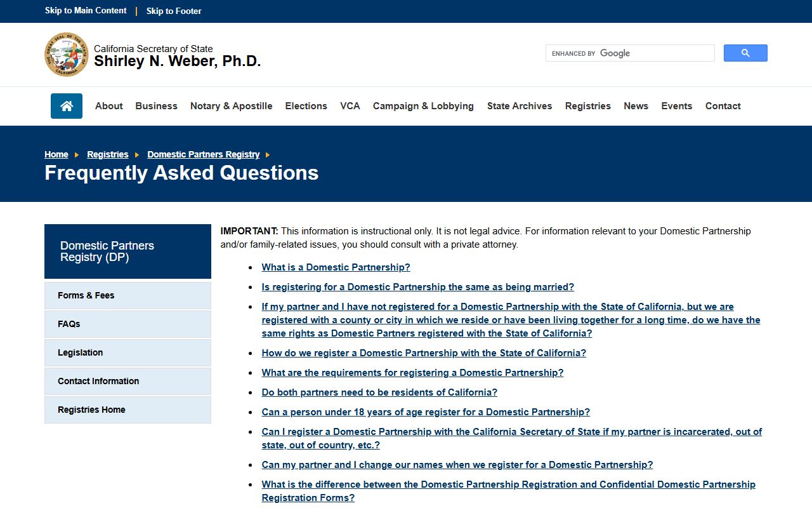Open the Elections menu

[x=306, y=106]
